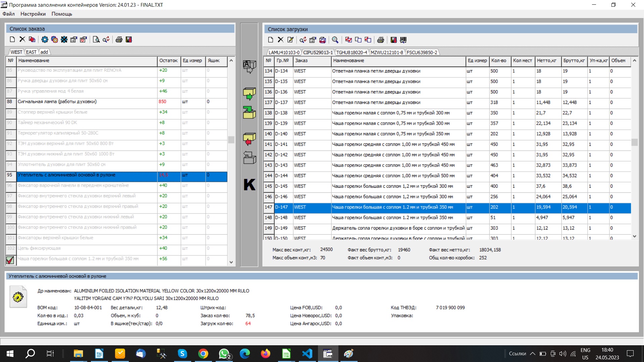The height and width of the screenshot is (362, 644).
Task: Click the load list scroll up arrow
Action: coord(634,61)
